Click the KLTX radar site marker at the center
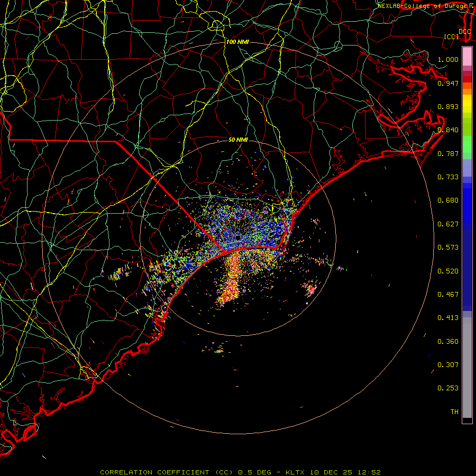Image resolution: width=476 pixels, height=476 pixels. click(x=237, y=237)
